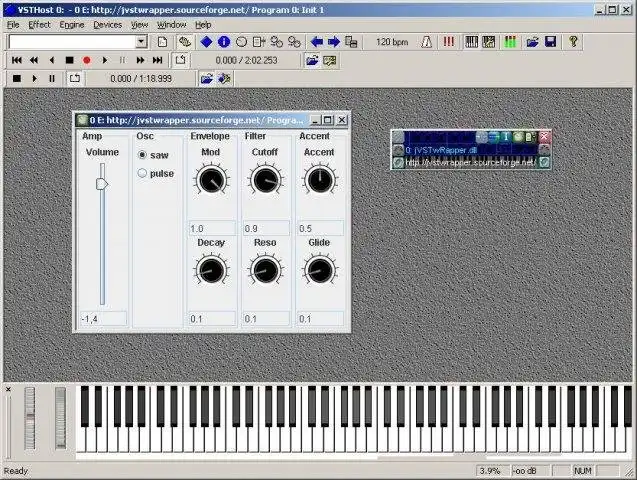Click the modulation wheel left of piano keys
The width and height of the screenshot is (637, 480).
coord(60,418)
